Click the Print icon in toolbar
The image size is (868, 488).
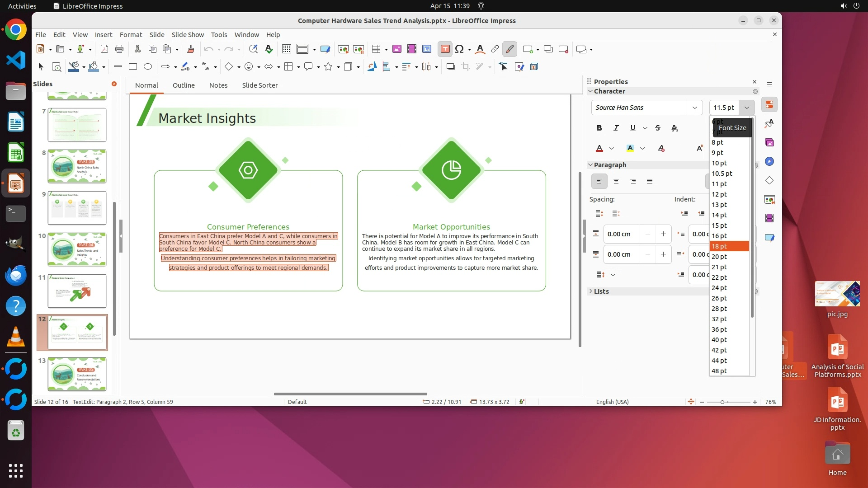click(119, 49)
